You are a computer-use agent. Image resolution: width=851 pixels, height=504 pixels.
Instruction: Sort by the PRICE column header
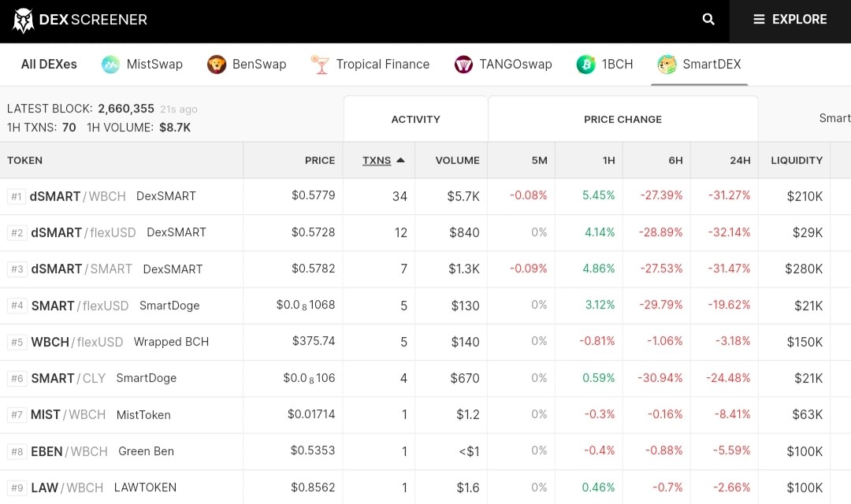320,161
